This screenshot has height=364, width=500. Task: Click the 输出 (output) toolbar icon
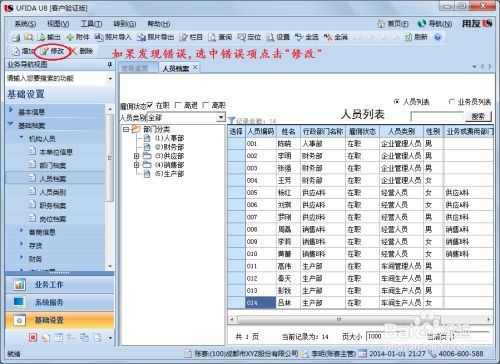click(x=41, y=37)
